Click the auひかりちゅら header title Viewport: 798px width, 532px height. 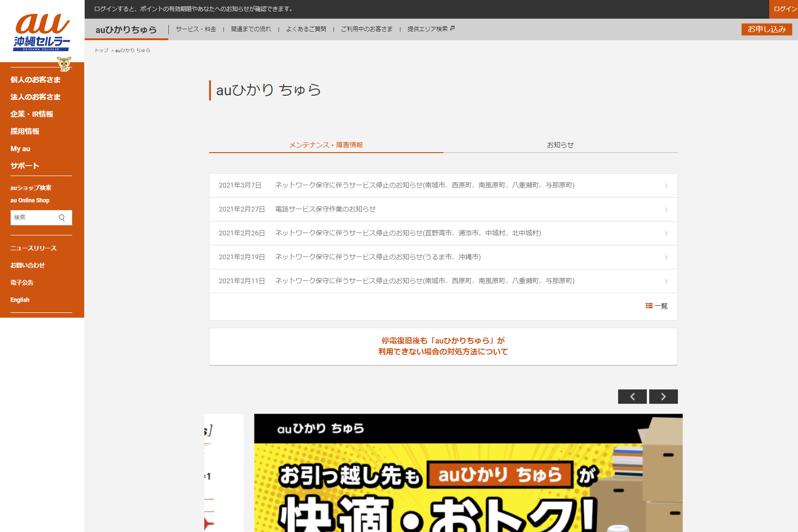coord(126,30)
